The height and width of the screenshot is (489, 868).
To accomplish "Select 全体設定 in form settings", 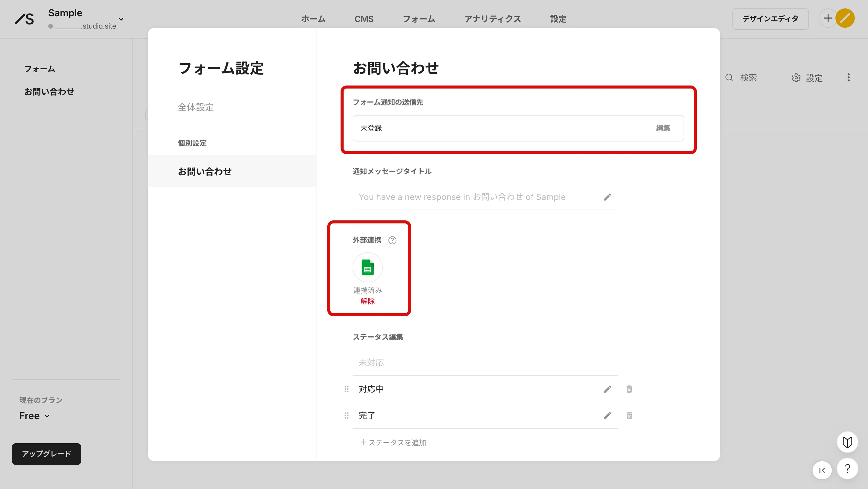I will pos(196,107).
